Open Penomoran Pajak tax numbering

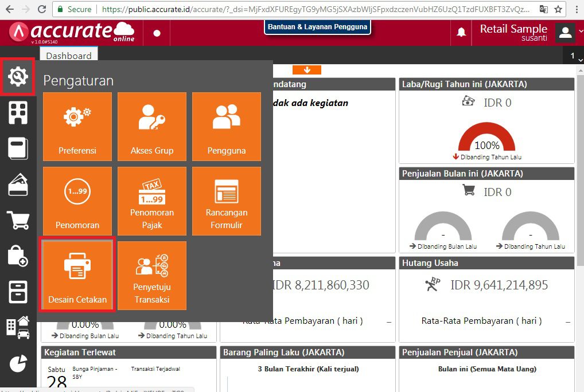(151, 201)
